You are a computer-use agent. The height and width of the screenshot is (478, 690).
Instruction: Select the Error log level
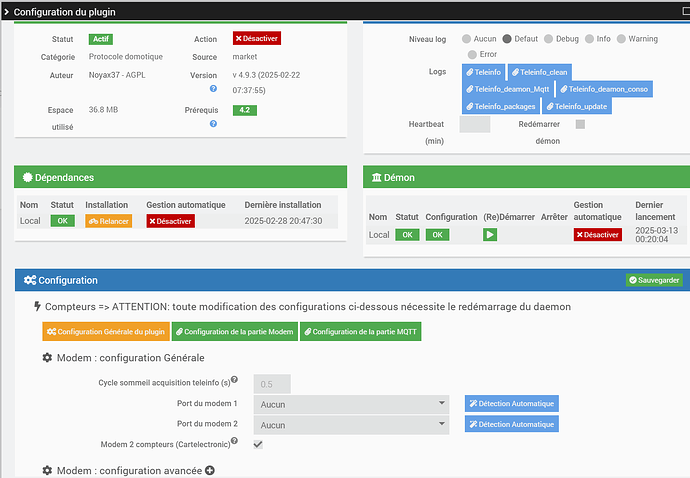(472, 54)
